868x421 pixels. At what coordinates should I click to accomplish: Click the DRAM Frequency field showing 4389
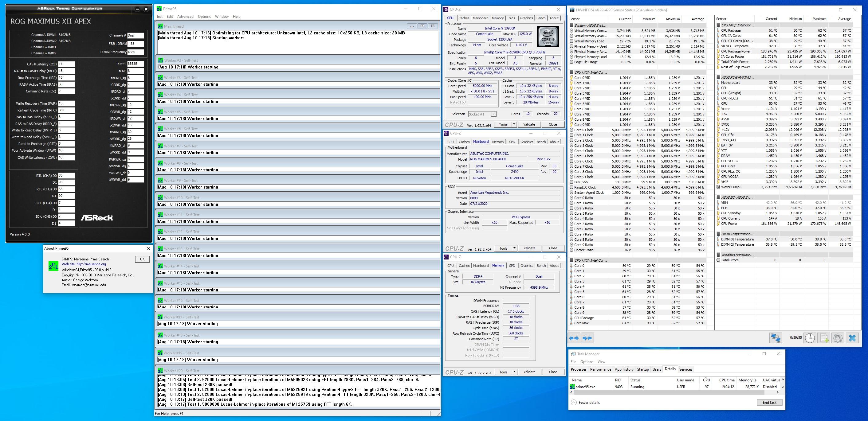tap(136, 52)
